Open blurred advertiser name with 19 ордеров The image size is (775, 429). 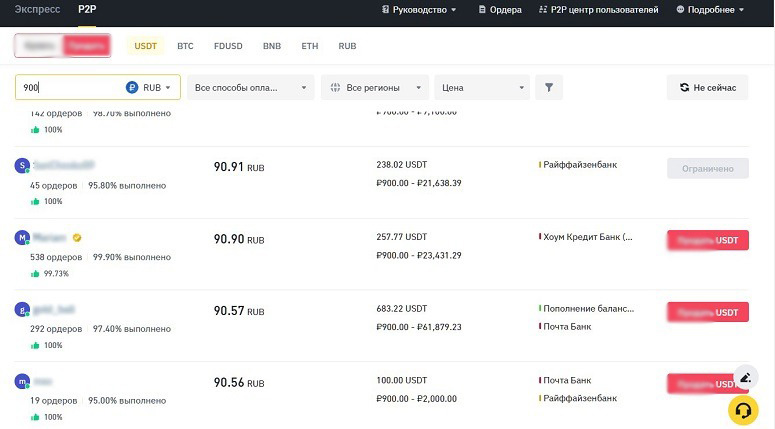tap(43, 382)
